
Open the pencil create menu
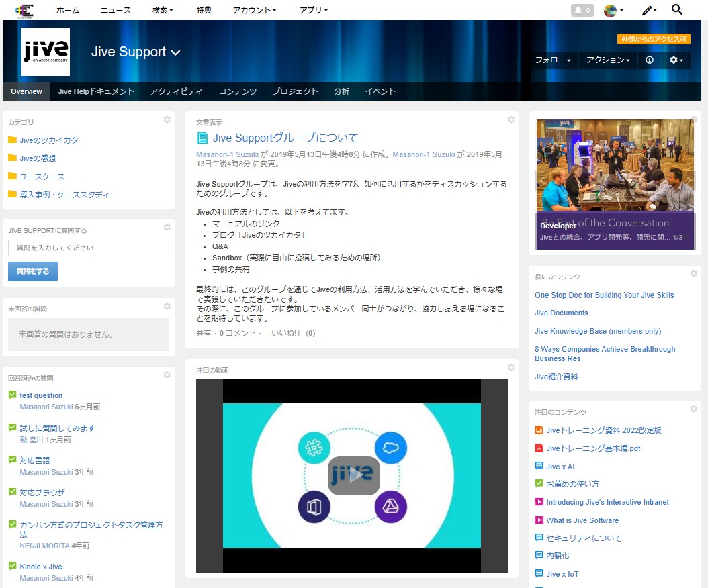(x=649, y=10)
